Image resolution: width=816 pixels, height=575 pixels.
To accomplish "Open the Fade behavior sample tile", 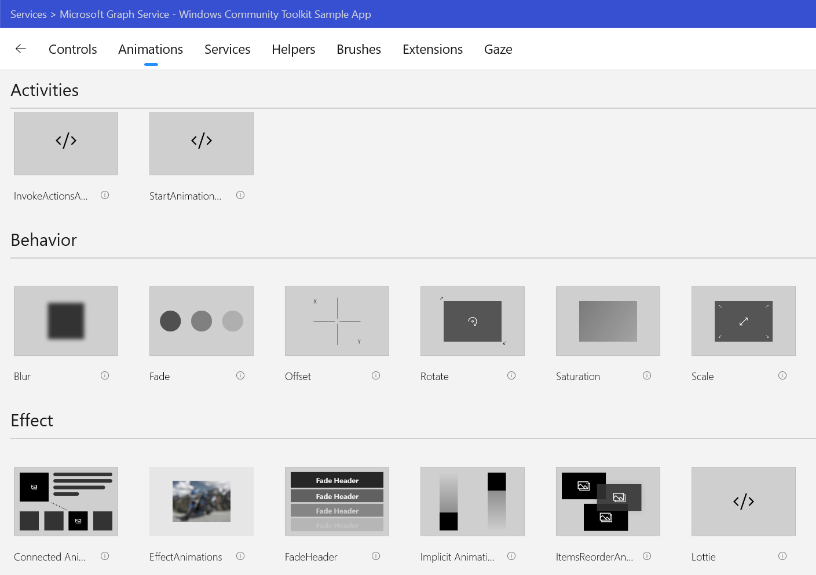I will point(201,321).
